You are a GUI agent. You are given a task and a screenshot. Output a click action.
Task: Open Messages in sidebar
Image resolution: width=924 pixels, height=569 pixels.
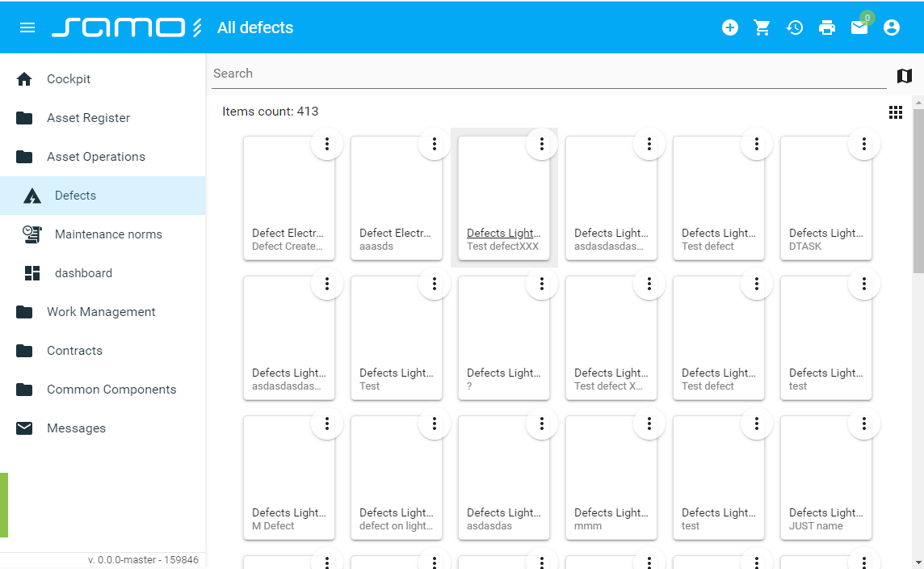pyautogui.click(x=103, y=428)
